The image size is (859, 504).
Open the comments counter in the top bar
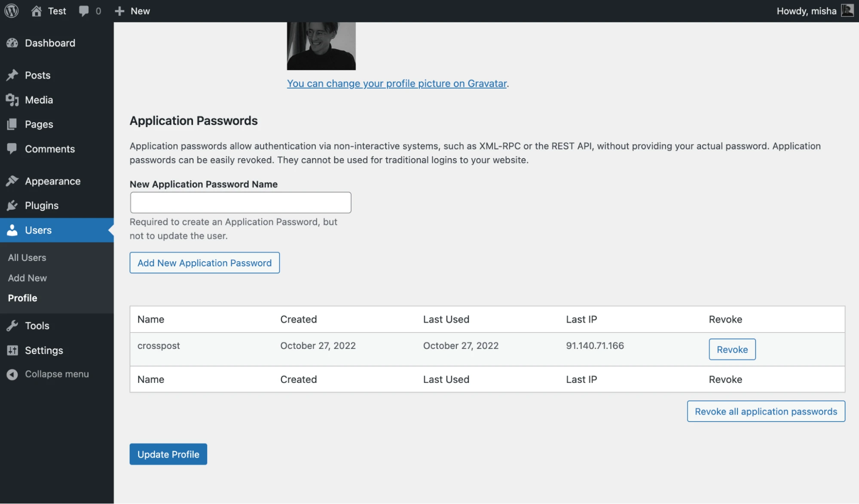point(89,11)
